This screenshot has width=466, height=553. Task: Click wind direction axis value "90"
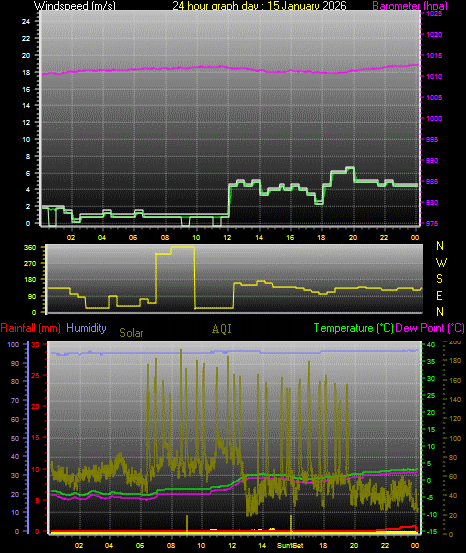click(32, 297)
